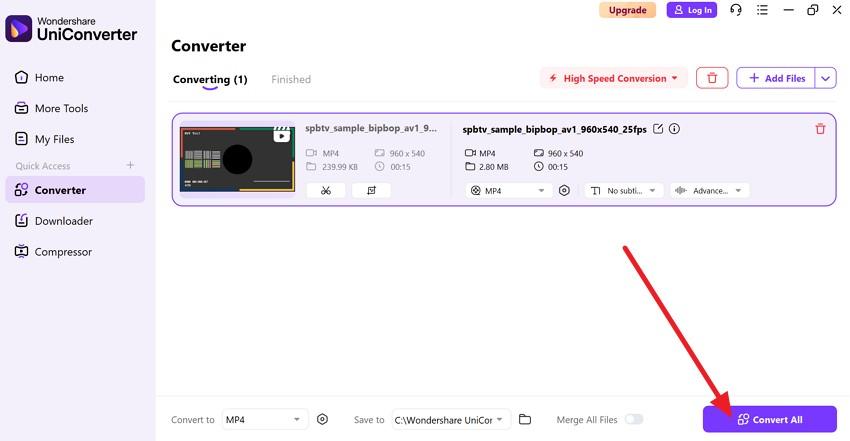850x441 pixels.
Task: Clear all files with toolbar trash icon
Action: (712, 79)
